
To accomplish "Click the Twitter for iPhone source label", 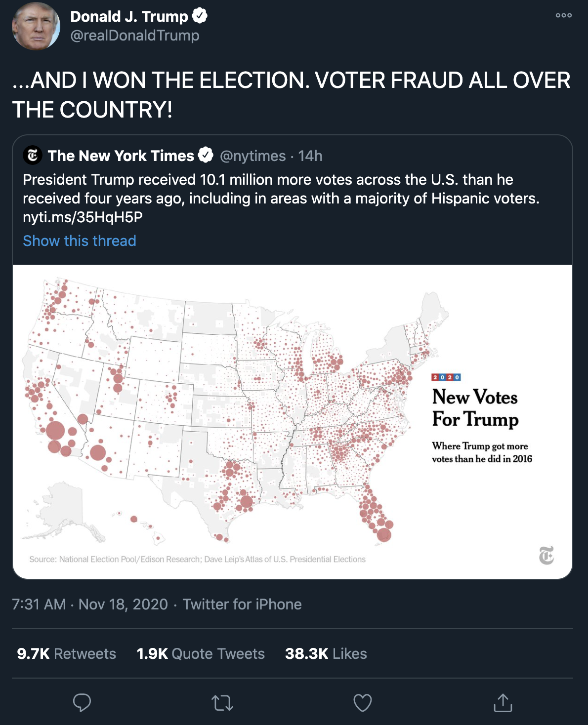I will click(242, 604).
